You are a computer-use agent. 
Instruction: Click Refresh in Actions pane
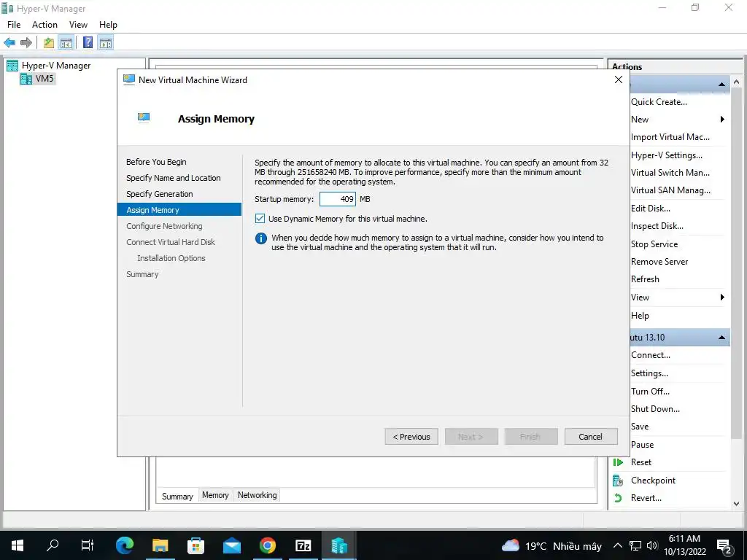[645, 279]
